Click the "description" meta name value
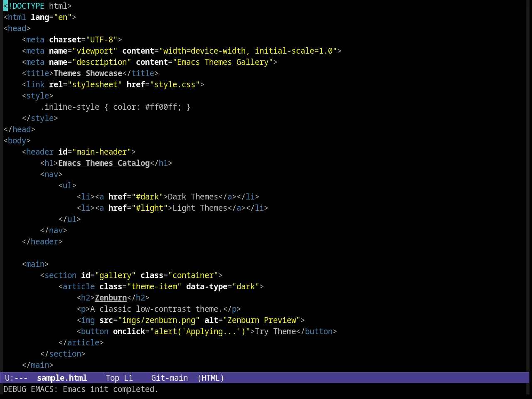The height and width of the screenshot is (399, 532). (x=102, y=62)
